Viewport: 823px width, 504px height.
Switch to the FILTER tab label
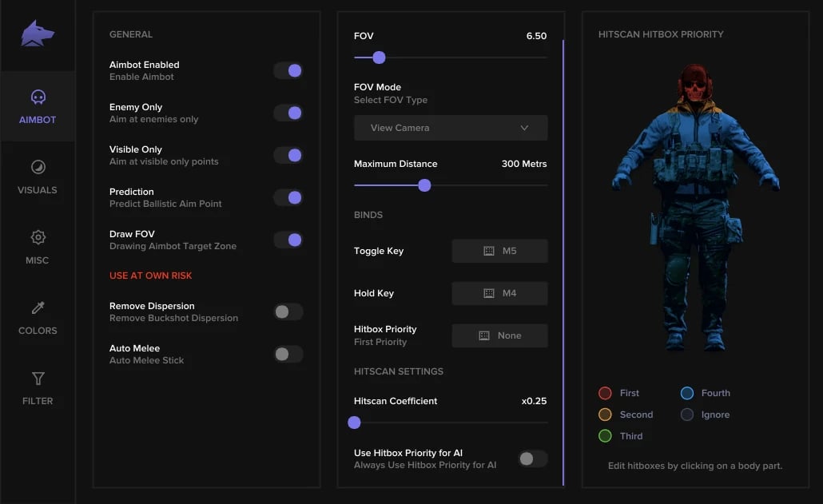click(38, 401)
